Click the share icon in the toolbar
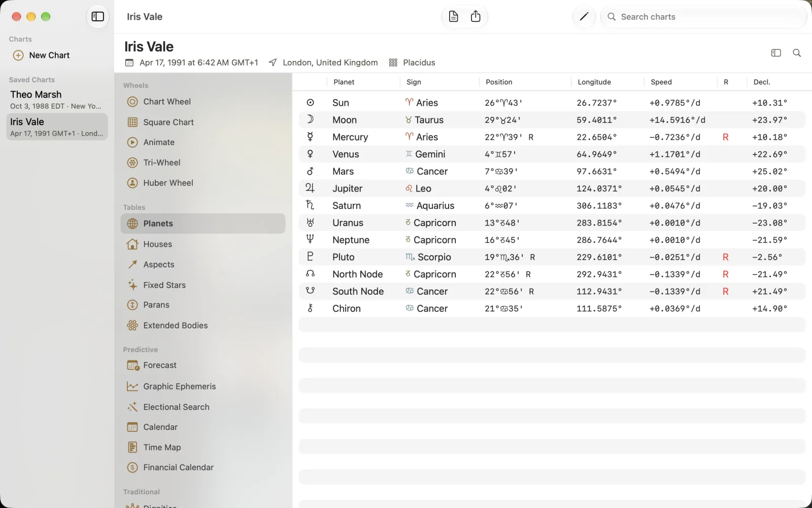Image resolution: width=812 pixels, height=508 pixels. [476, 17]
